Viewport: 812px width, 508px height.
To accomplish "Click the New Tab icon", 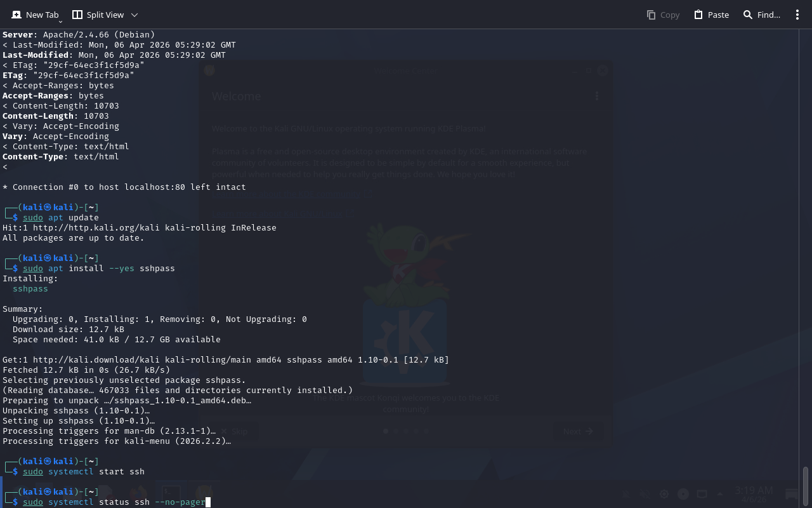I will tap(16, 15).
